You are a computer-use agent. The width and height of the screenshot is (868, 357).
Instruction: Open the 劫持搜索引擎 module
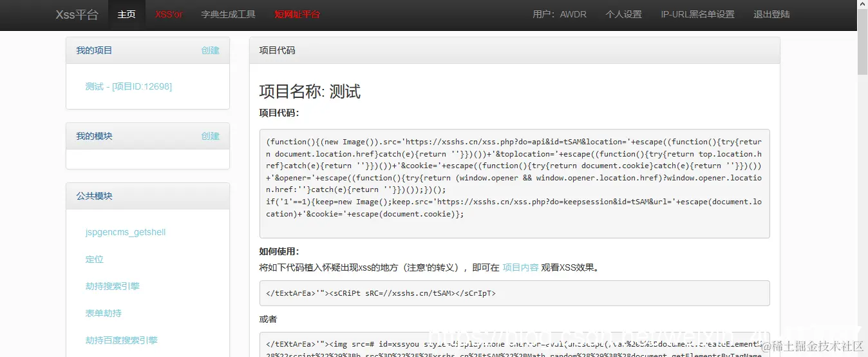tap(112, 286)
